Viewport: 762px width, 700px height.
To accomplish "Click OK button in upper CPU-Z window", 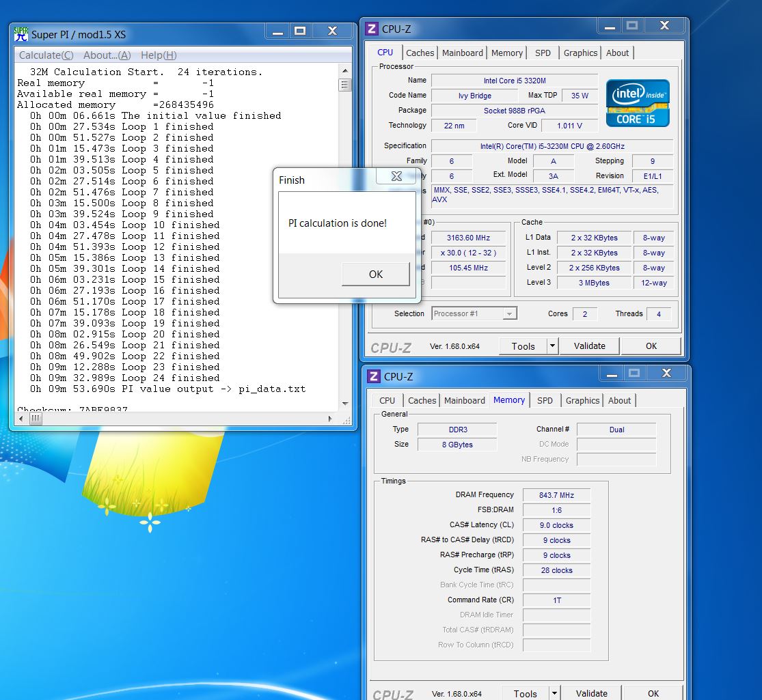I will [651, 346].
